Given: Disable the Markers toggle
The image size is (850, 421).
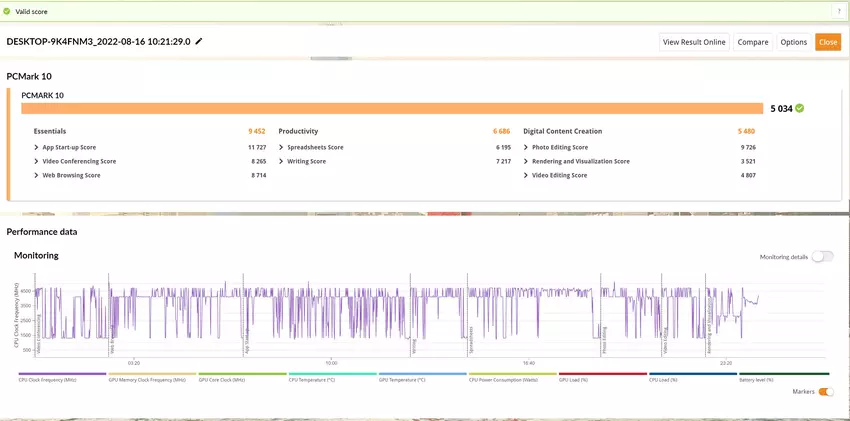Looking at the screenshot, I should click(x=826, y=392).
